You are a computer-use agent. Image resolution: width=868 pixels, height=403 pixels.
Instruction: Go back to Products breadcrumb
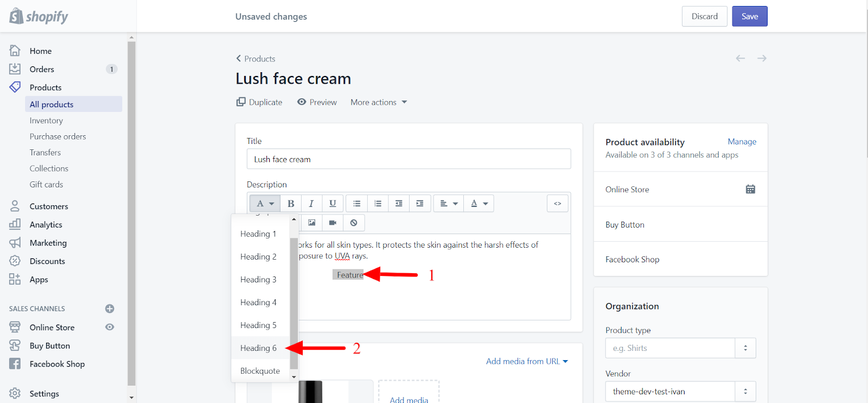pos(256,59)
